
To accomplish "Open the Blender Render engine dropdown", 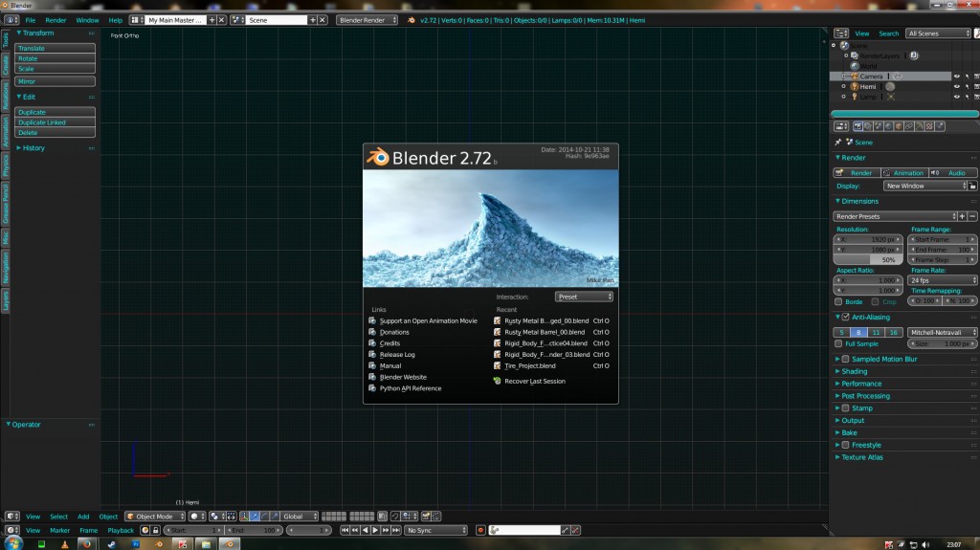I will pos(367,20).
